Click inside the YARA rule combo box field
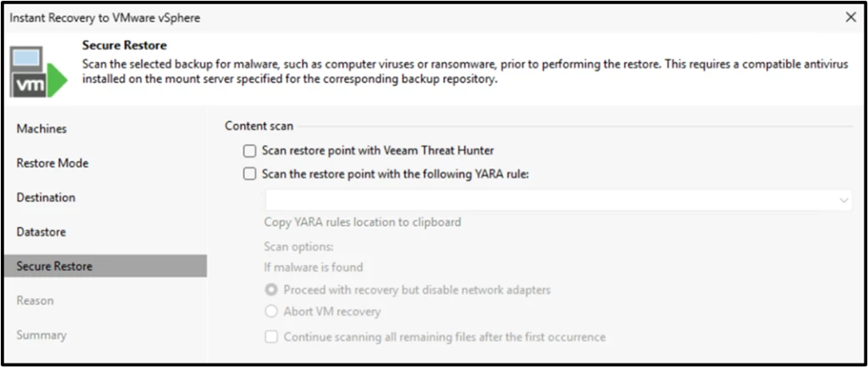868x367 pixels. [550, 200]
